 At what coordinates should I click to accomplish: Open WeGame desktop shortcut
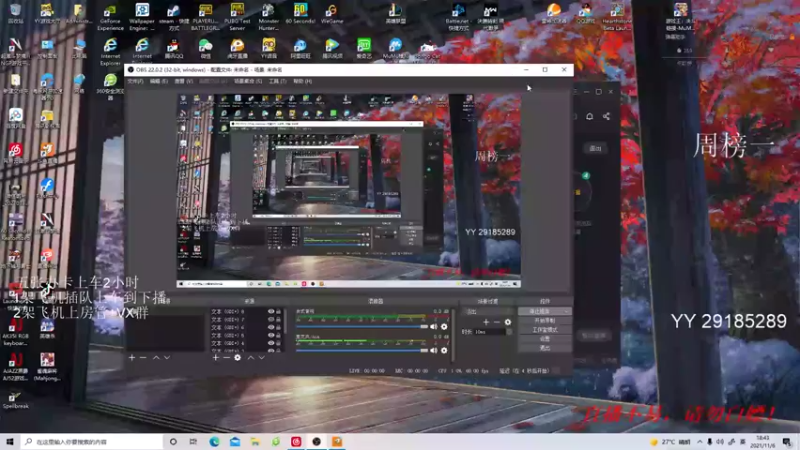pos(332,14)
